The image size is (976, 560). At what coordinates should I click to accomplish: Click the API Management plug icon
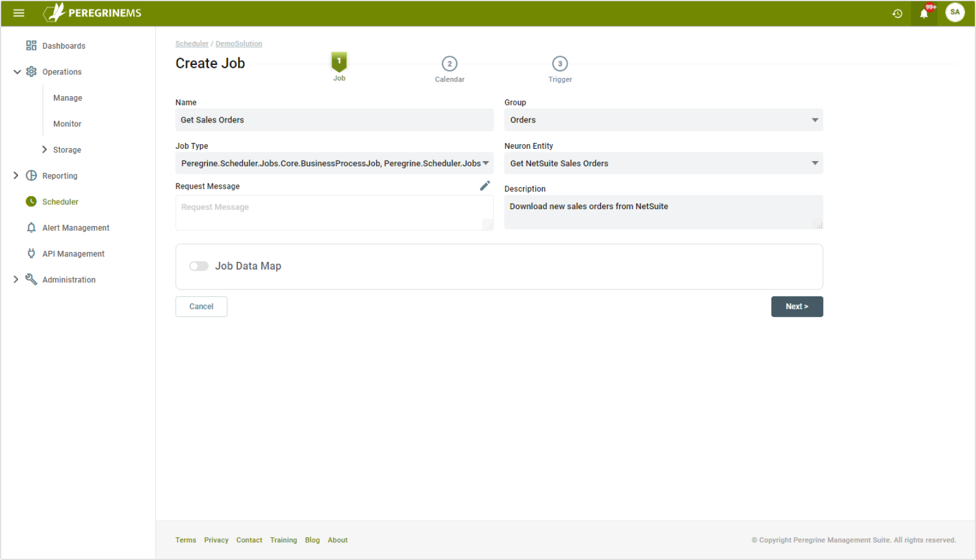point(31,254)
